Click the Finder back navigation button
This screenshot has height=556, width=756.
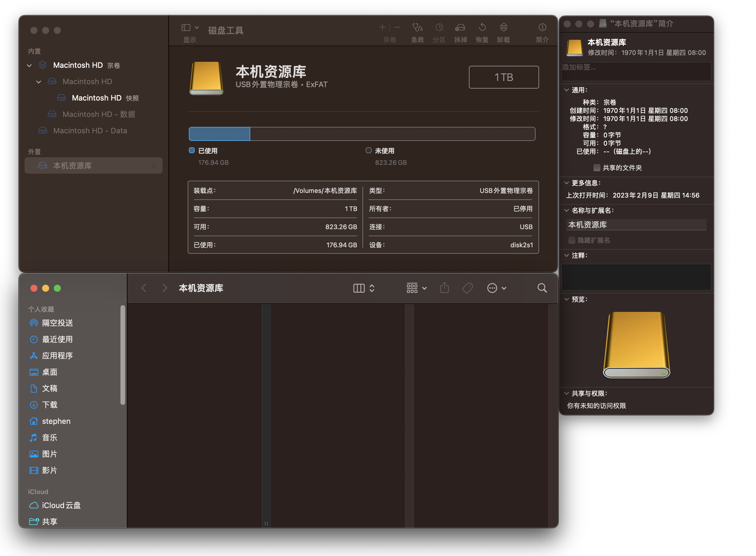click(144, 288)
